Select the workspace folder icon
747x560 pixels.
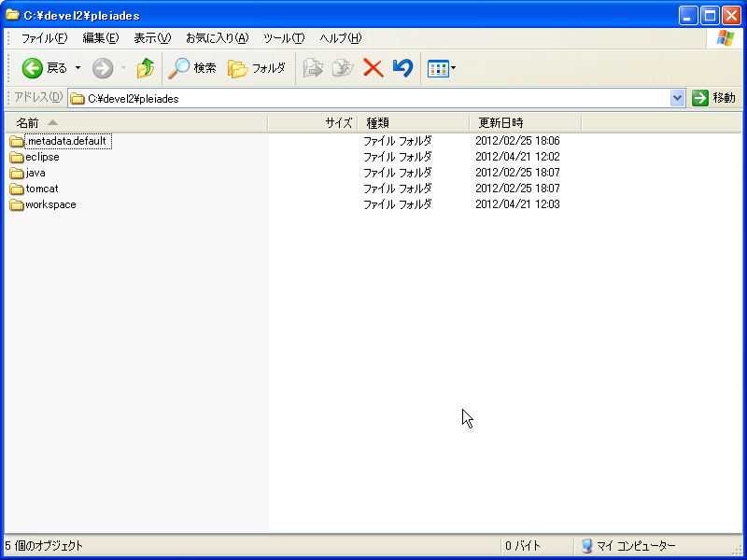click(x=17, y=204)
